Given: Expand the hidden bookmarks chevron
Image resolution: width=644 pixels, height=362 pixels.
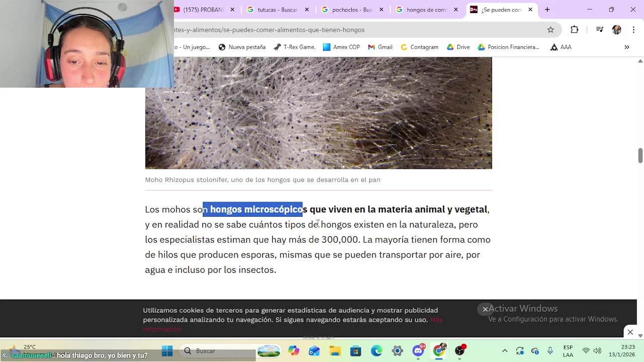Looking at the screenshot, I should tap(627, 47).
